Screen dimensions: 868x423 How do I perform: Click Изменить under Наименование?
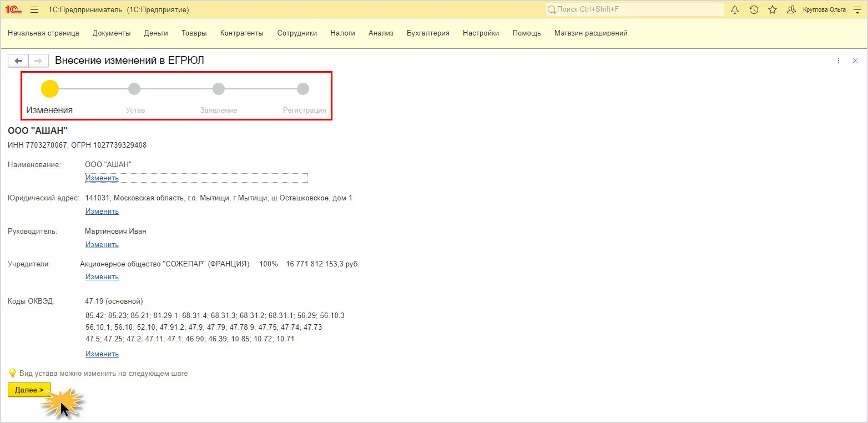[x=102, y=178]
